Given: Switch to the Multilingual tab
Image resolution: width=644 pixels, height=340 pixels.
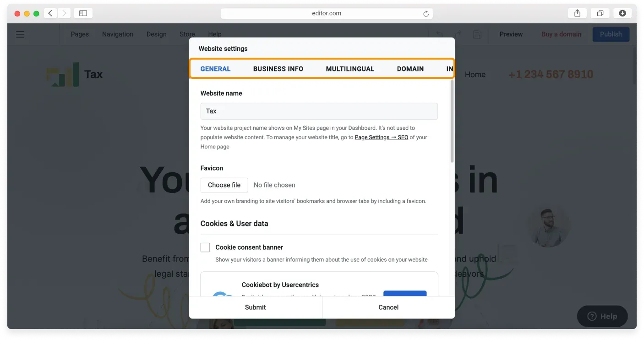Looking at the screenshot, I should click(x=350, y=69).
